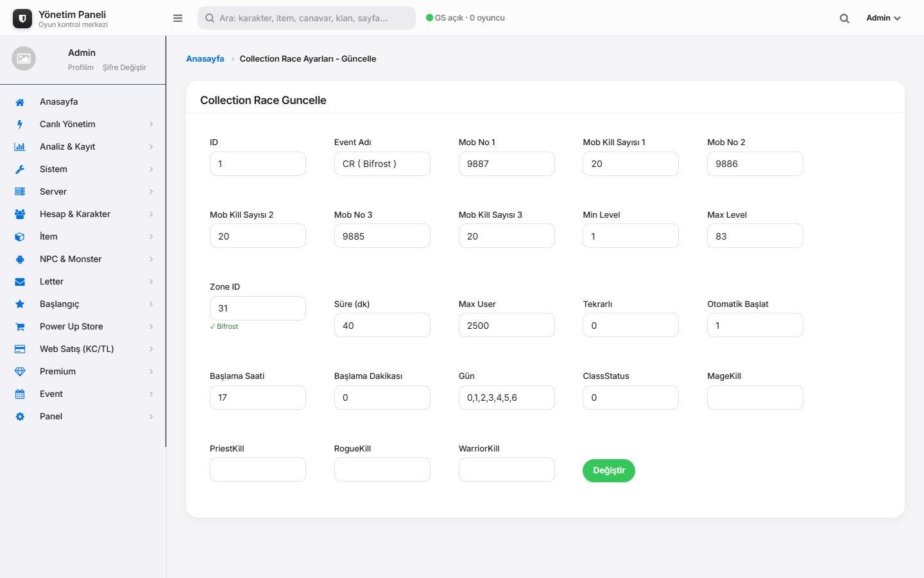Click the Canlı Yönetim lightning bolt icon
924x578 pixels.
20,125
